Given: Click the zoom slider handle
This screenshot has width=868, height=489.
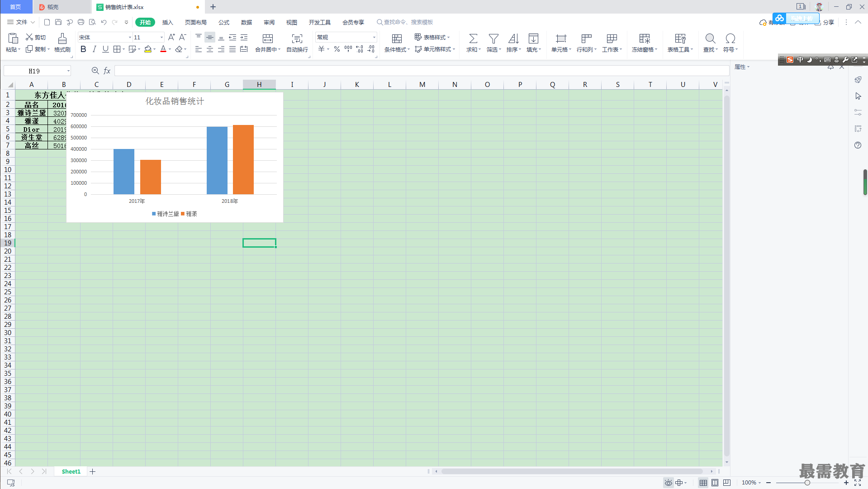Looking at the screenshot, I should [807, 483].
